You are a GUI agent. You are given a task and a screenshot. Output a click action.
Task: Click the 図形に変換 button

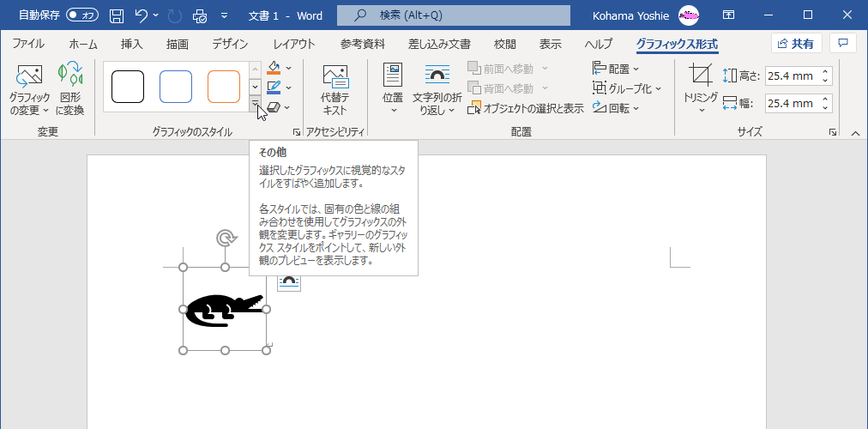pyautogui.click(x=70, y=90)
